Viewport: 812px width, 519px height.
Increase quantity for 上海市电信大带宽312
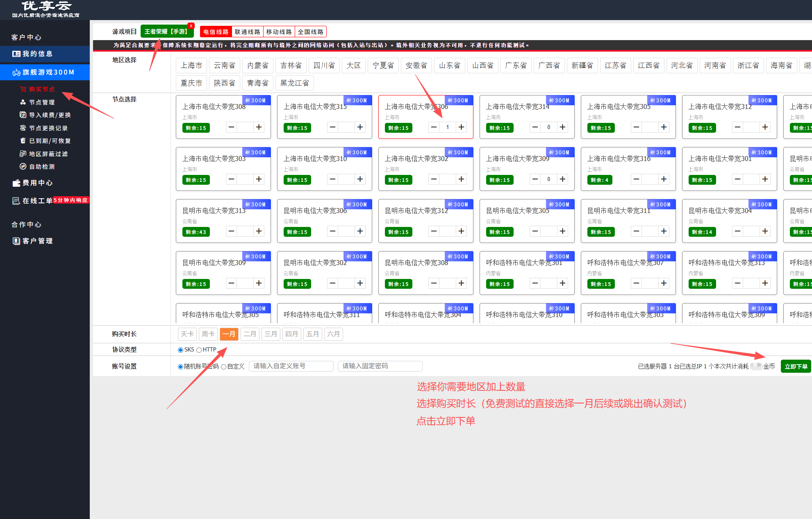click(765, 127)
